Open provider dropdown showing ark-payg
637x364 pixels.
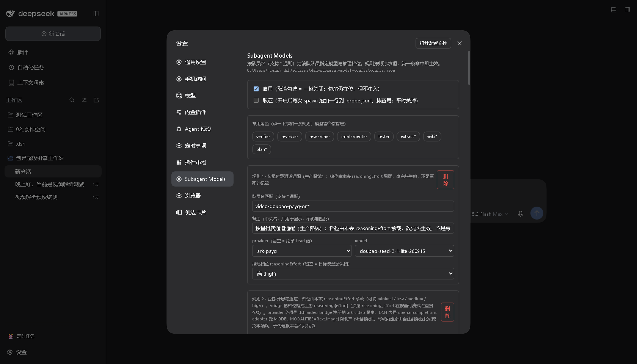click(x=302, y=251)
